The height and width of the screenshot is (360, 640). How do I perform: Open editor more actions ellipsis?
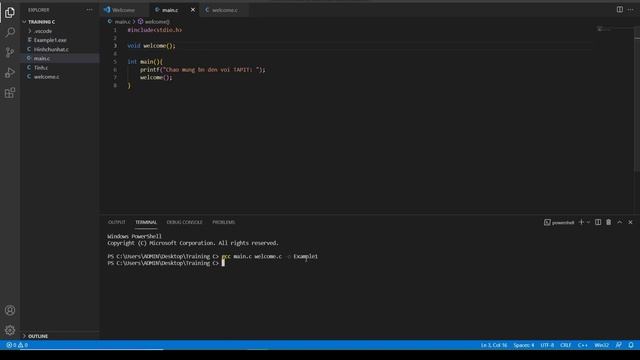point(631,9)
